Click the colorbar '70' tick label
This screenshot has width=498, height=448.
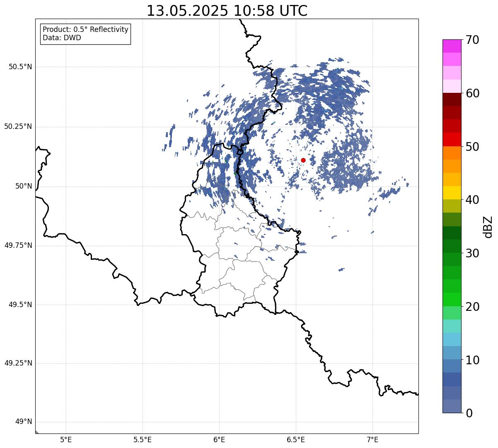click(472, 40)
